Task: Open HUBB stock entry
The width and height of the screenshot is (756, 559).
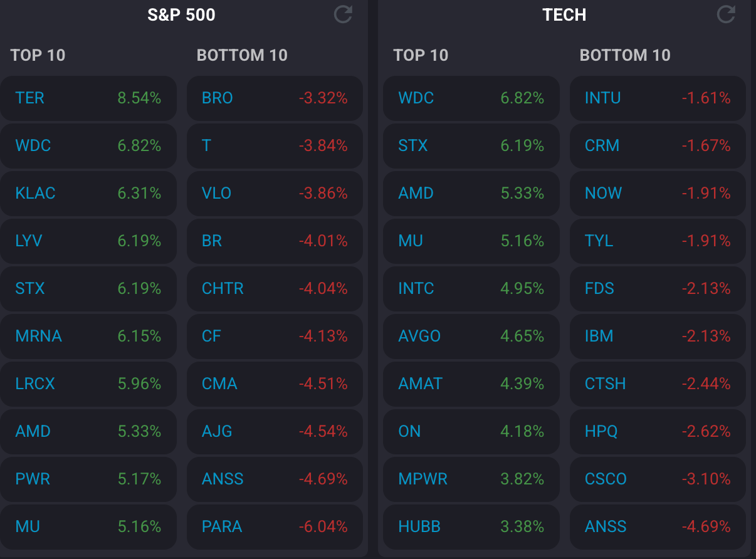Action: [420, 527]
